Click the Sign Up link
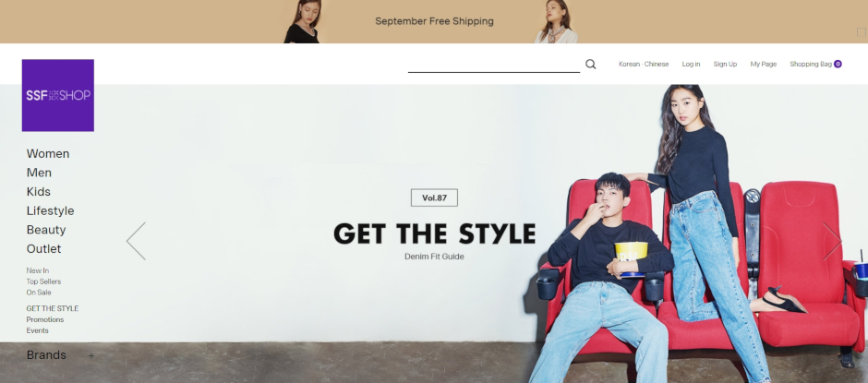Image resolution: width=868 pixels, height=383 pixels. click(725, 65)
